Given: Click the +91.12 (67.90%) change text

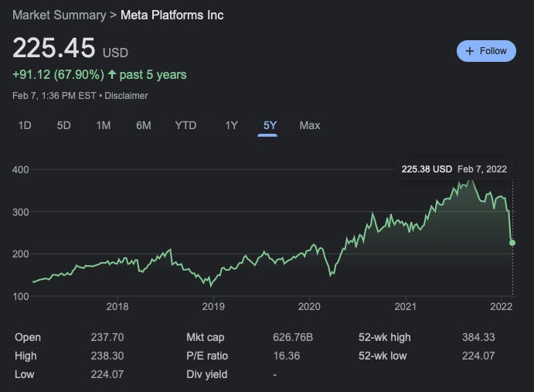Looking at the screenshot, I should [x=58, y=75].
